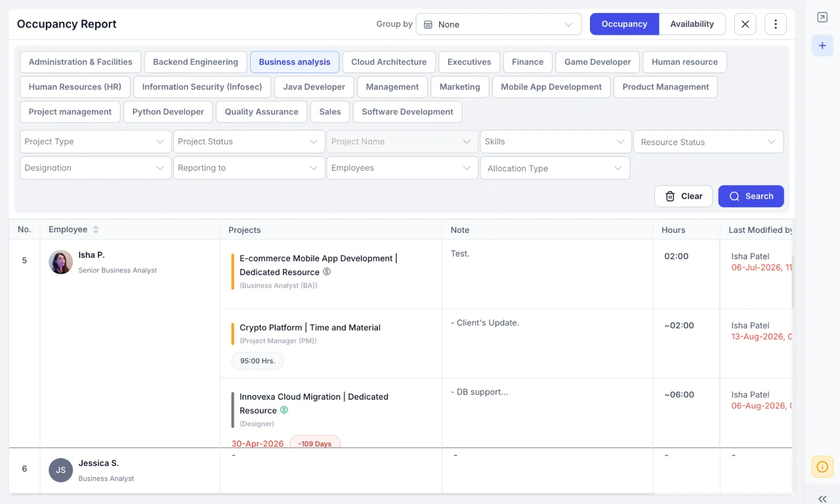Collapse sidebar with double chevron icon
The width and height of the screenshot is (840, 504).
[x=822, y=499]
